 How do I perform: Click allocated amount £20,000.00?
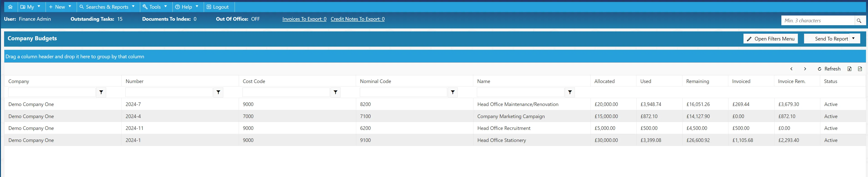click(x=606, y=104)
